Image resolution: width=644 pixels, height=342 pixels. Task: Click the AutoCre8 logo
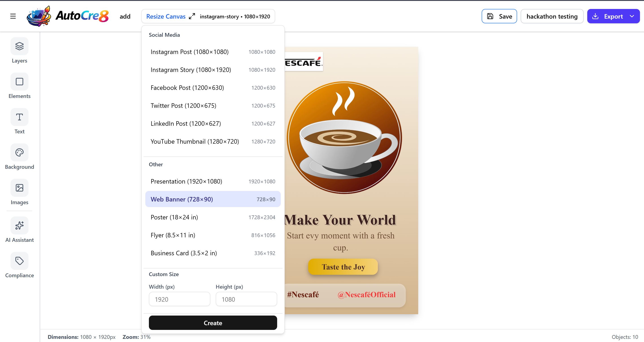pos(68,16)
